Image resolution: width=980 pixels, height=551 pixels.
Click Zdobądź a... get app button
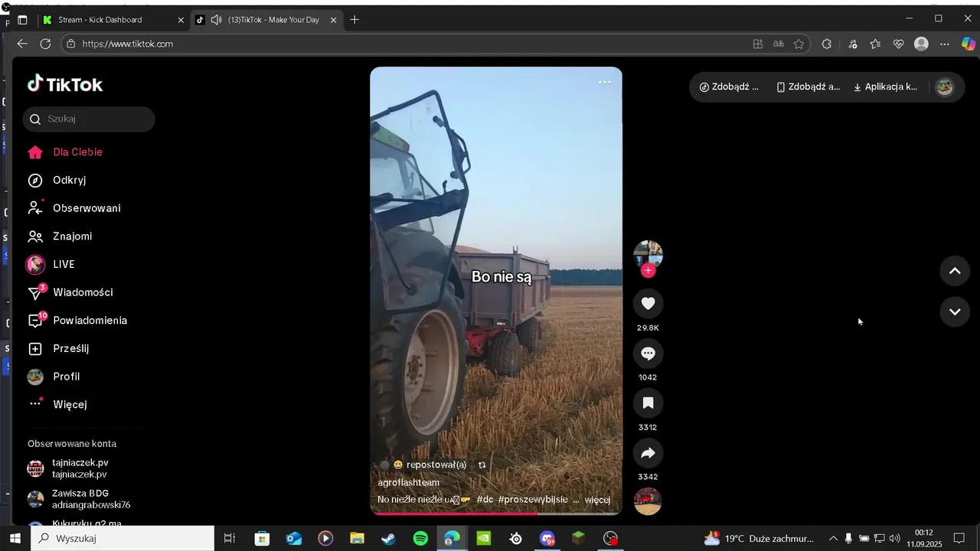coord(808,87)
